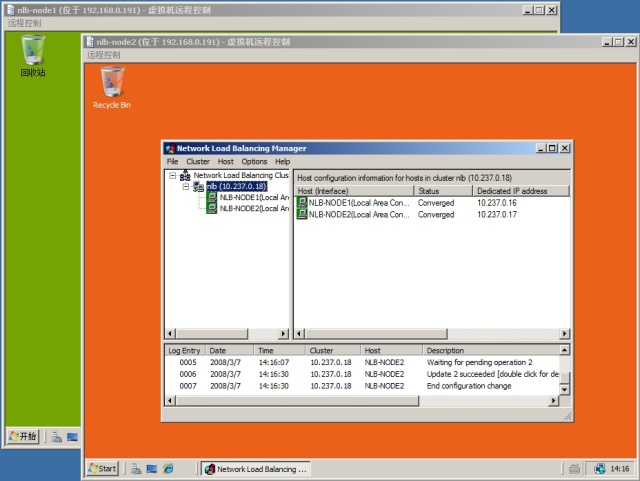Launch Internet Explorer from quick launch bar
The height and width of the screenshot is (481, 640).
point(168,468)
